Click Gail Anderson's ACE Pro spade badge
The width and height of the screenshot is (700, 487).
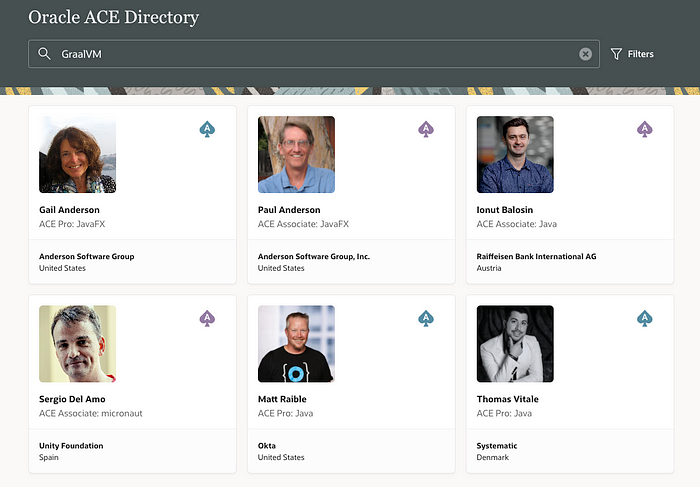[x=208, y=129]
